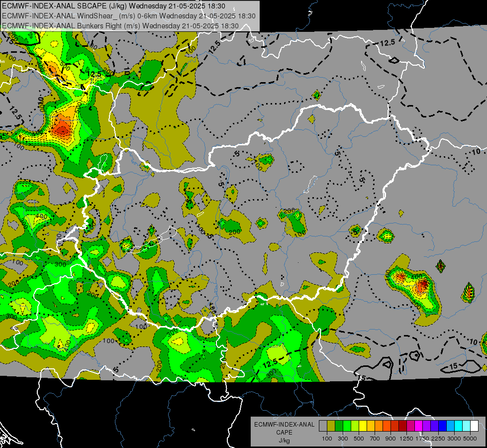This screenshot has width=487, height=448.
Task: Pick the white 5000 J/kg swatch
Action: click(x=474, y=426)
